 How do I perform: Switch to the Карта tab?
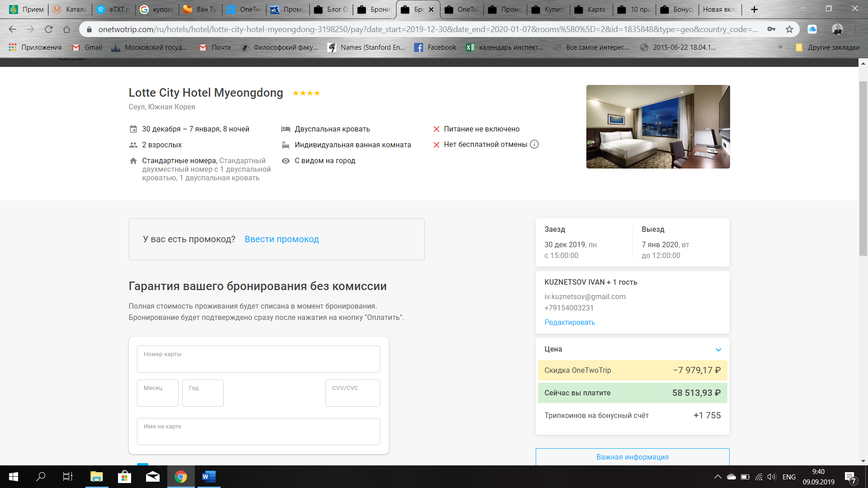591,9
